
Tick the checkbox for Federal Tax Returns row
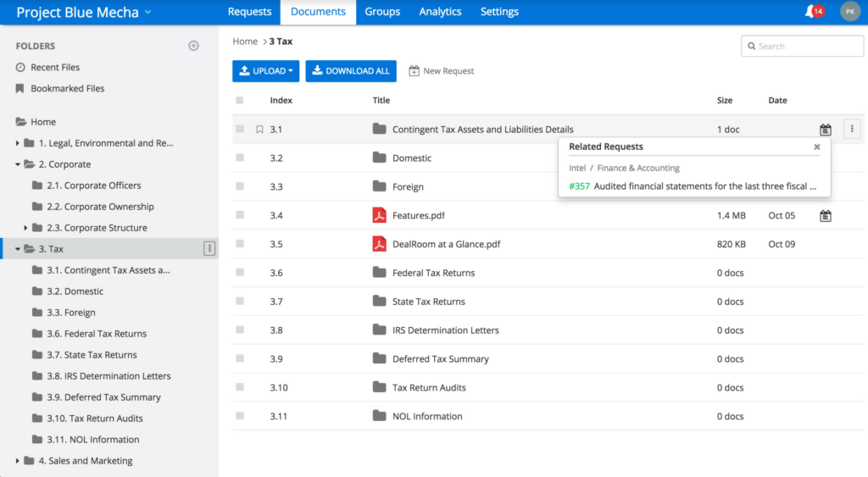[x=240, y=272]
